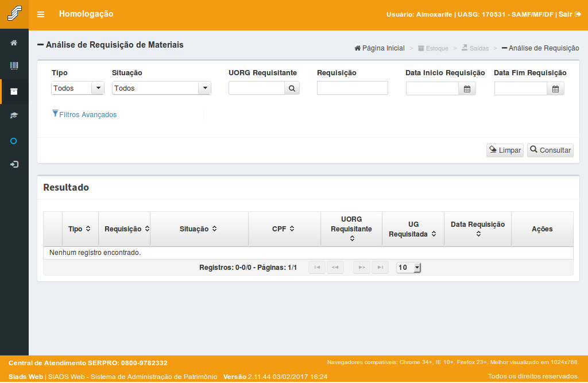This screenshot has height=383, width=588.
Task: Sort results by the CPF column
Action: click(292, 229)
